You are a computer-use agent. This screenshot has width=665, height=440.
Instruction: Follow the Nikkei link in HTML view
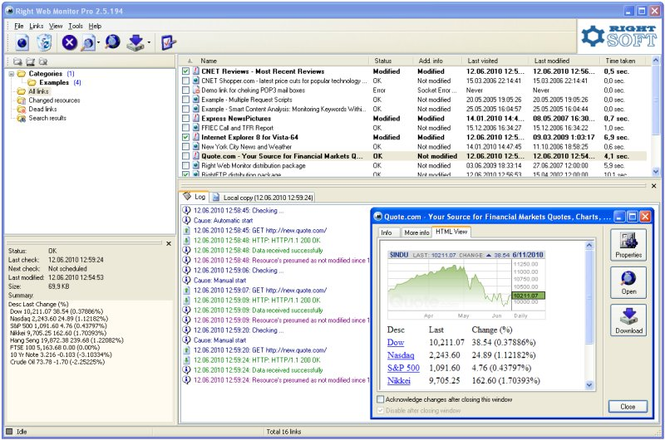pyautogui.click(x=399, y=381)
